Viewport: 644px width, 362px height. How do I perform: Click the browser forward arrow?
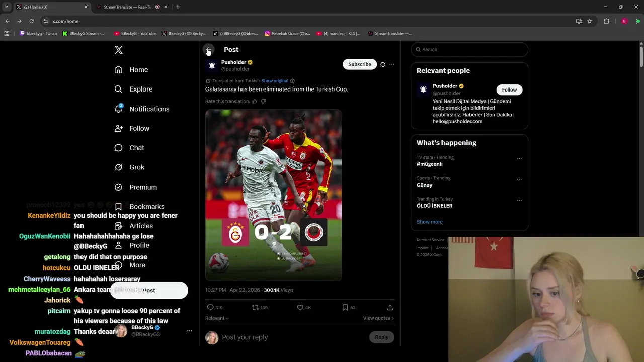[x=19, y=21]
